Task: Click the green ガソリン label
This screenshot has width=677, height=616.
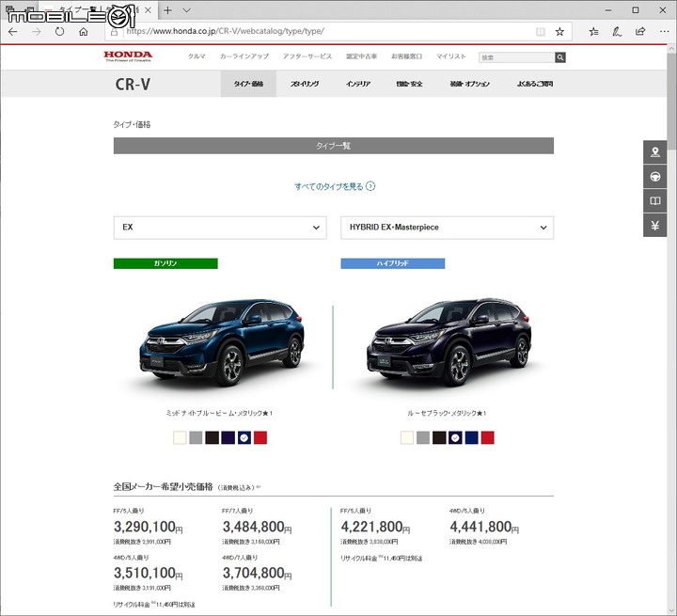Action: tap(165, 263)
